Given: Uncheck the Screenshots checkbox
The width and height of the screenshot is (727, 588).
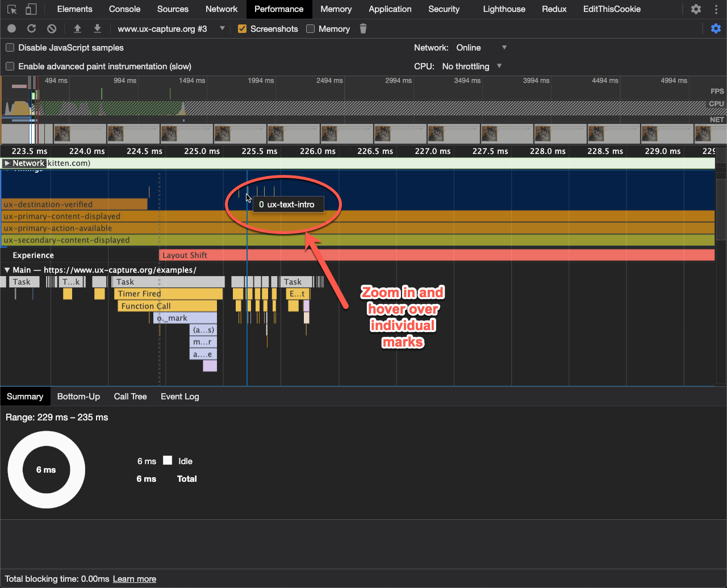Looking at the screenshot, I should tap(243, 29).
